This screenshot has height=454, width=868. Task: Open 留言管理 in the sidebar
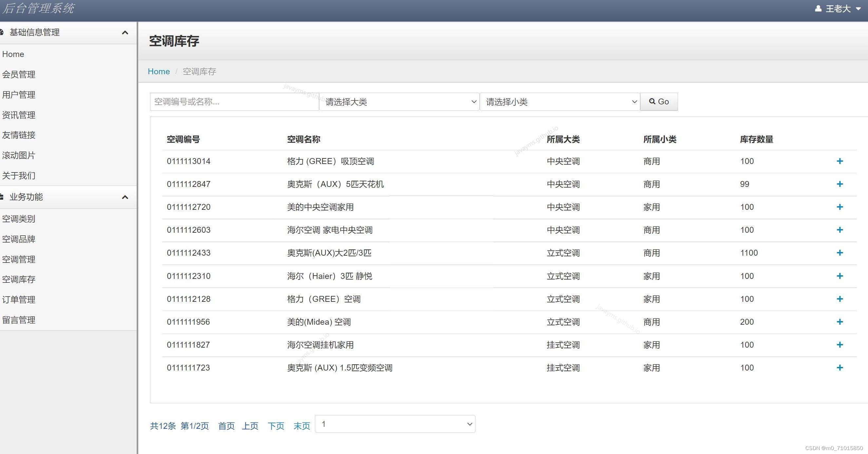point(19,320)
